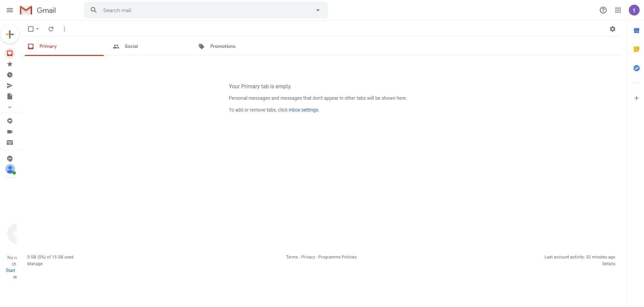Switch to the Promotions tab
The width and height of the screenshot is (644, 307).
(223, 46)
